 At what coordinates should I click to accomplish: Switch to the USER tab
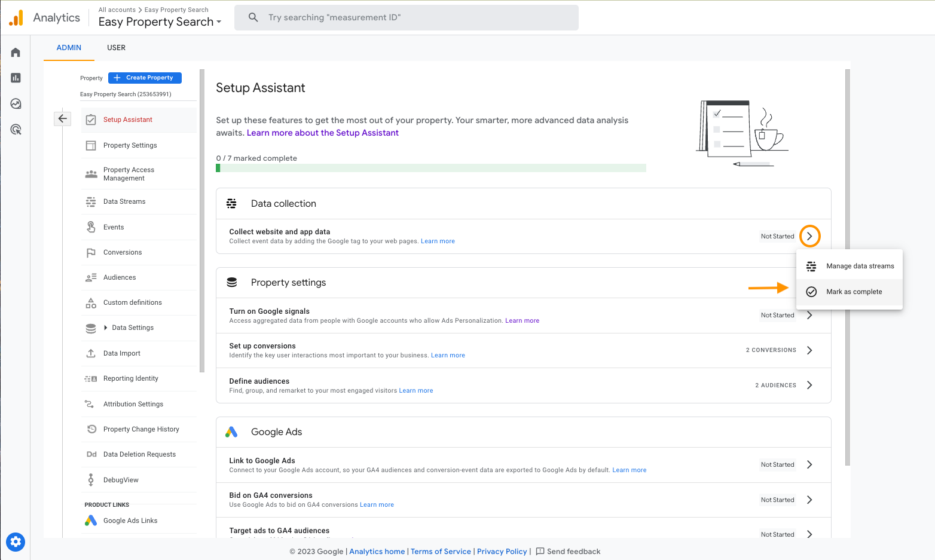(116, 48)
